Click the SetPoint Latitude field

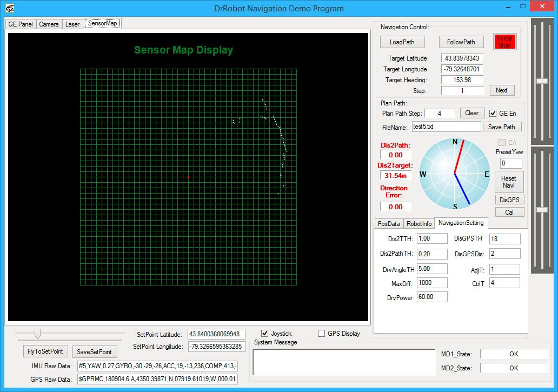point(217,334)
